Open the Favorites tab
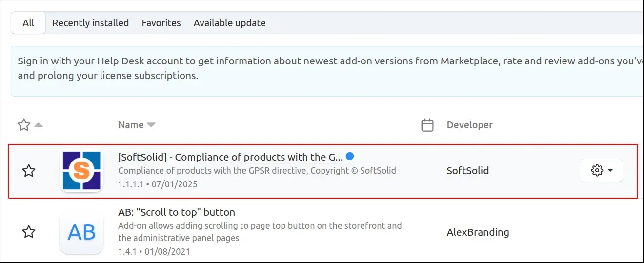 coord(161,23)
